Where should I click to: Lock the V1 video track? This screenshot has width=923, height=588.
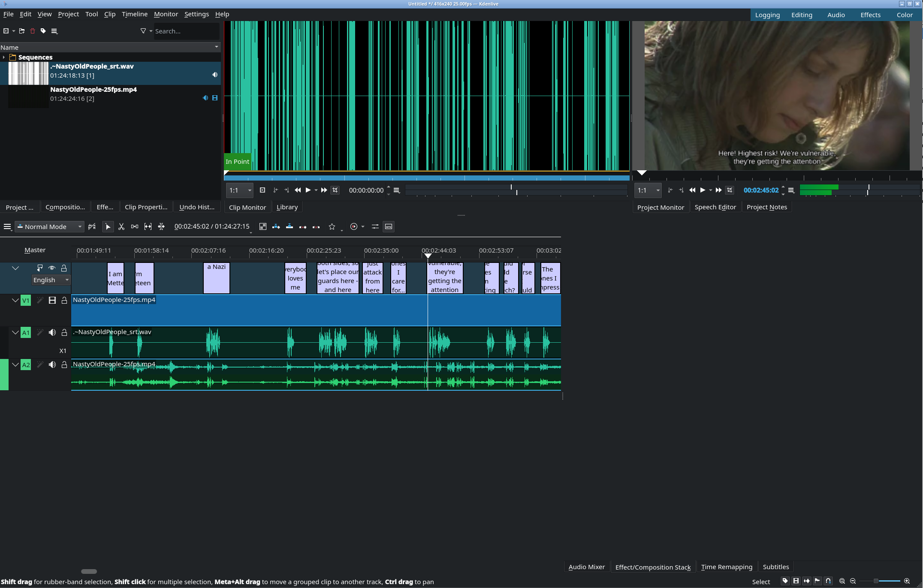click(64, 300)
